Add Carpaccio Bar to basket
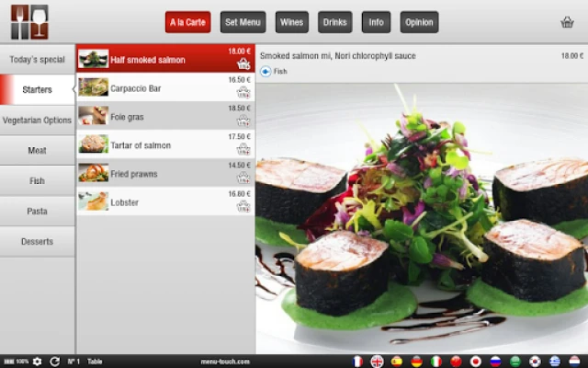588x368 pixels. (x=243, y=92)
